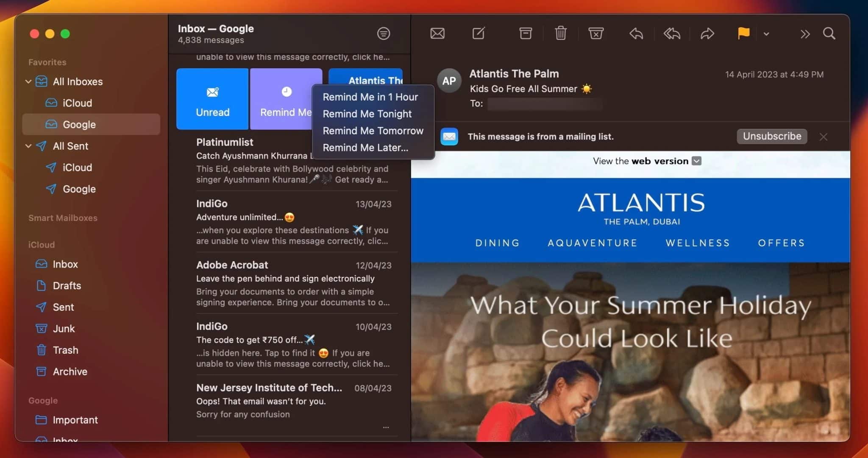The width and height of the screenshot is (868, 458).
Task: Visit the OFFERS section link
Action: 780,243
